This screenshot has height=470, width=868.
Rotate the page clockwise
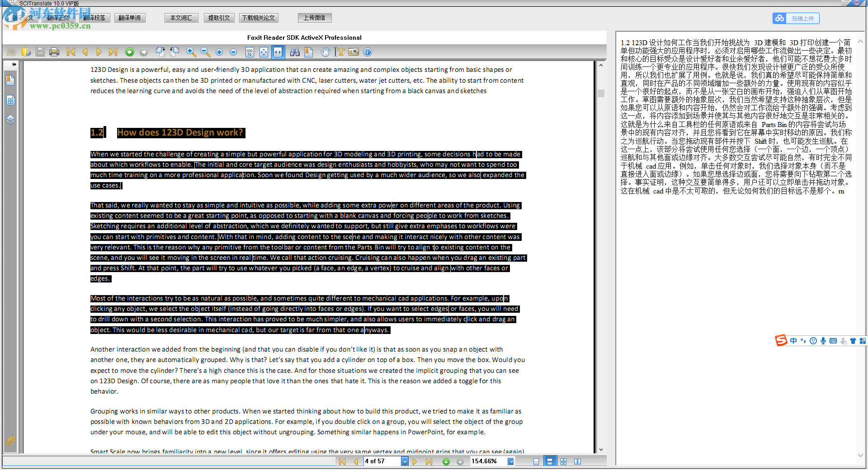160,52
